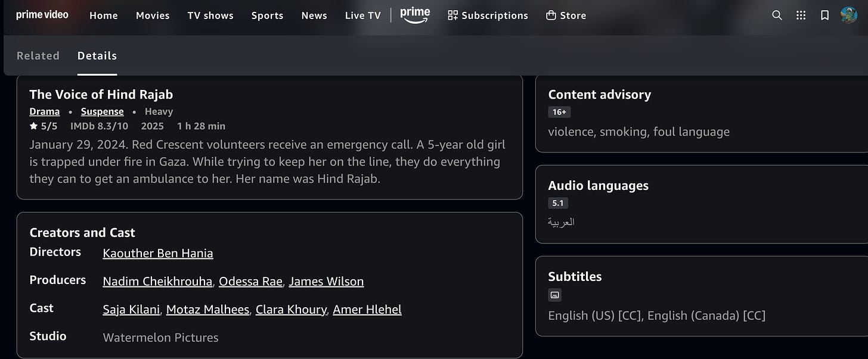868x359 pixels.
Task: Open the News section
Action: 314,15
